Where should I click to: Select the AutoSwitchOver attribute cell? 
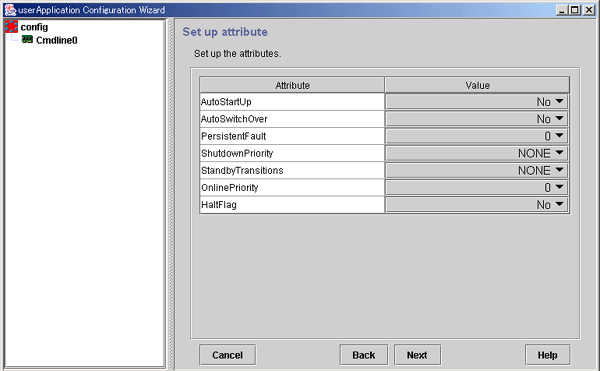pyautogui.click(x=292, y=119)
